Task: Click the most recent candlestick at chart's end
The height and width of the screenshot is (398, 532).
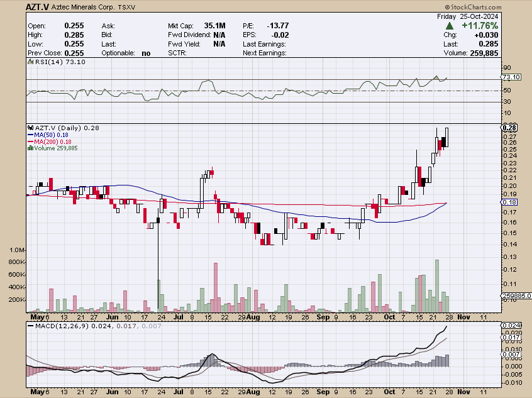Action: tap(447, 137)
